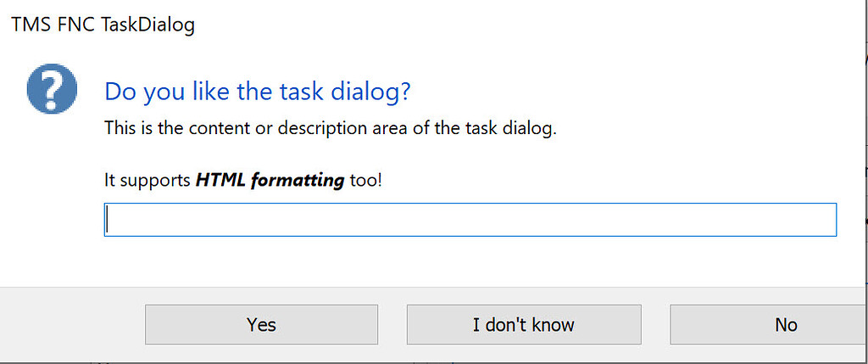Decline with the No button
868x364 pixels.
point(766,324)
